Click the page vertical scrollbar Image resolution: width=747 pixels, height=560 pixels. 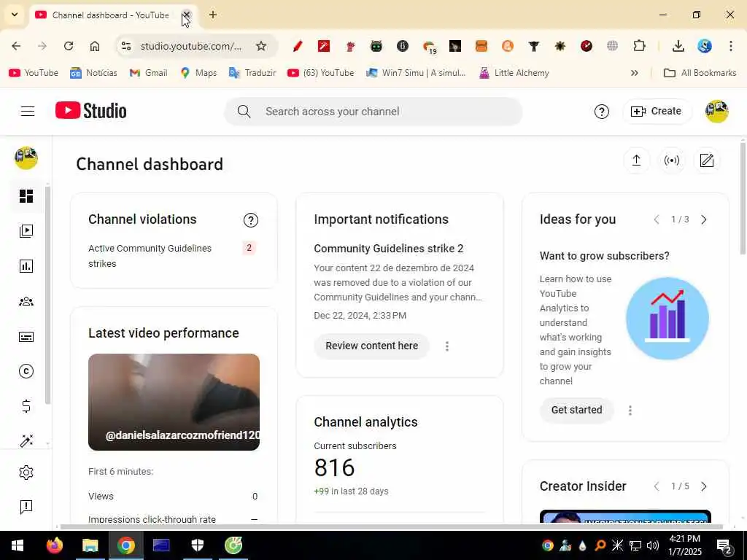click(743, 198)
